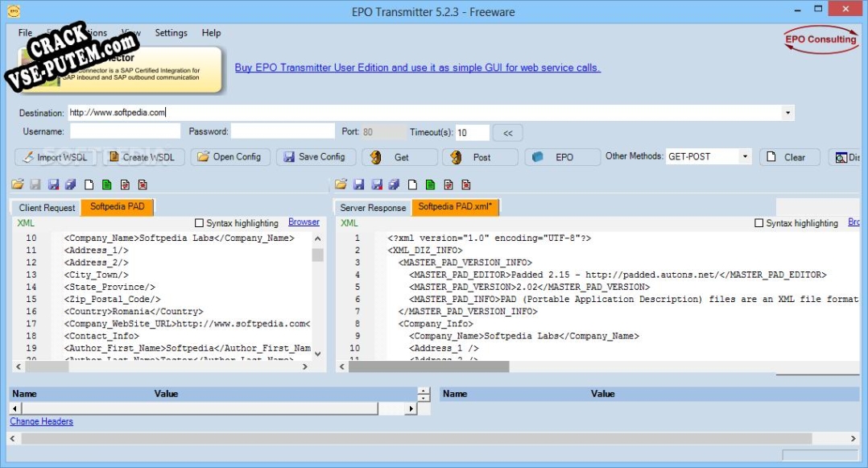This screenshot has height=468, width=868.
Task: Click the Clear button
Action: pos(790,157)
